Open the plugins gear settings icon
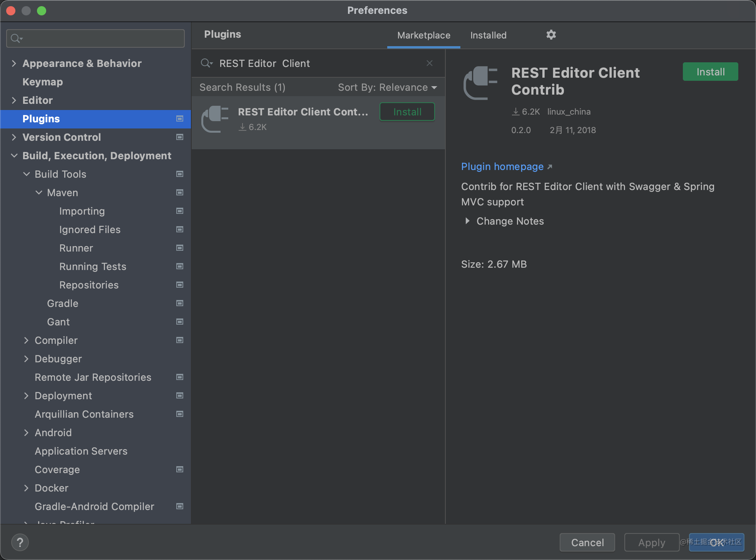This screenshot has width=756, height=560. tap(551, 35)
